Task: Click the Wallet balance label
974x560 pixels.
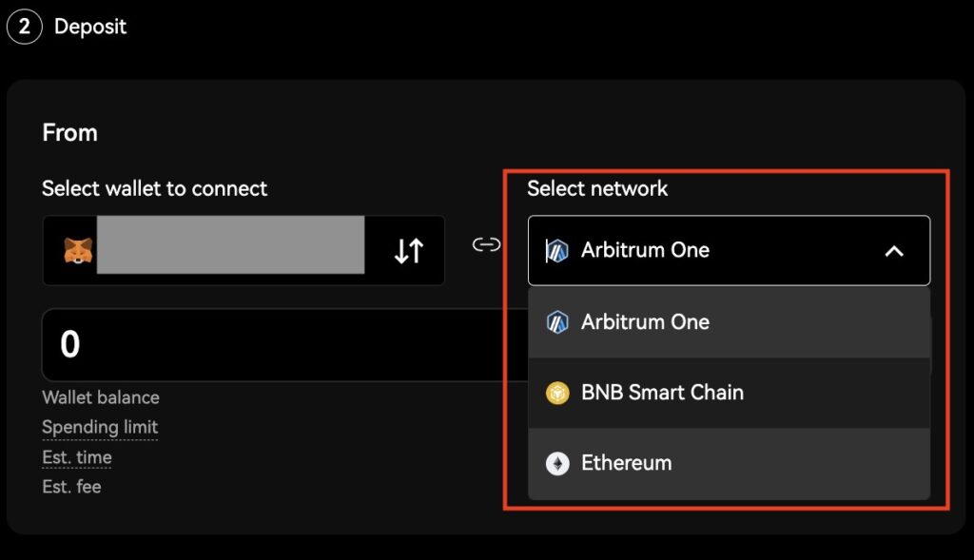Action: click(101, 397)
